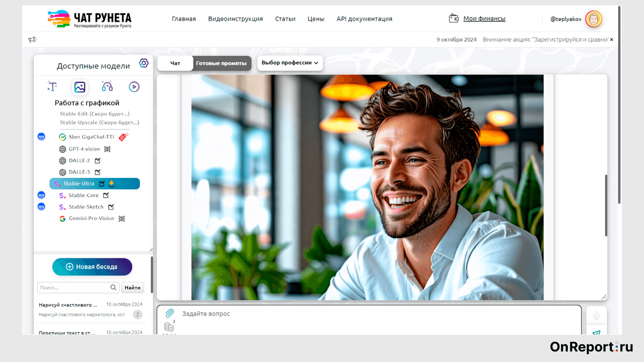Open the Главная menu item

click(x=184, y=19)
